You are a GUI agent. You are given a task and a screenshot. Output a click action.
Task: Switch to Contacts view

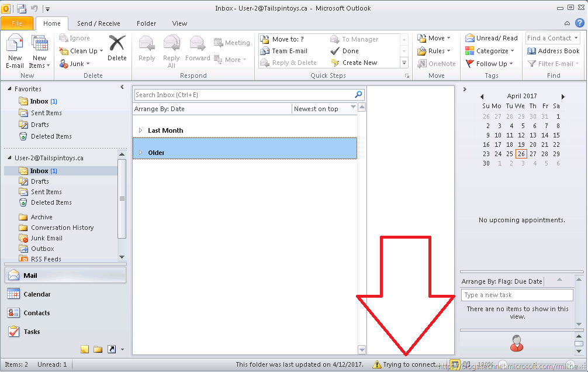36,313
